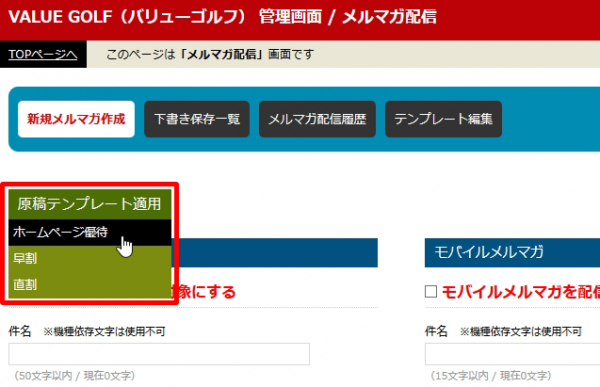Image resolution: width=600 pixels, height=387 pixels.
Task: Switch to 下書き保存一覧 tab
Action: 197,119
